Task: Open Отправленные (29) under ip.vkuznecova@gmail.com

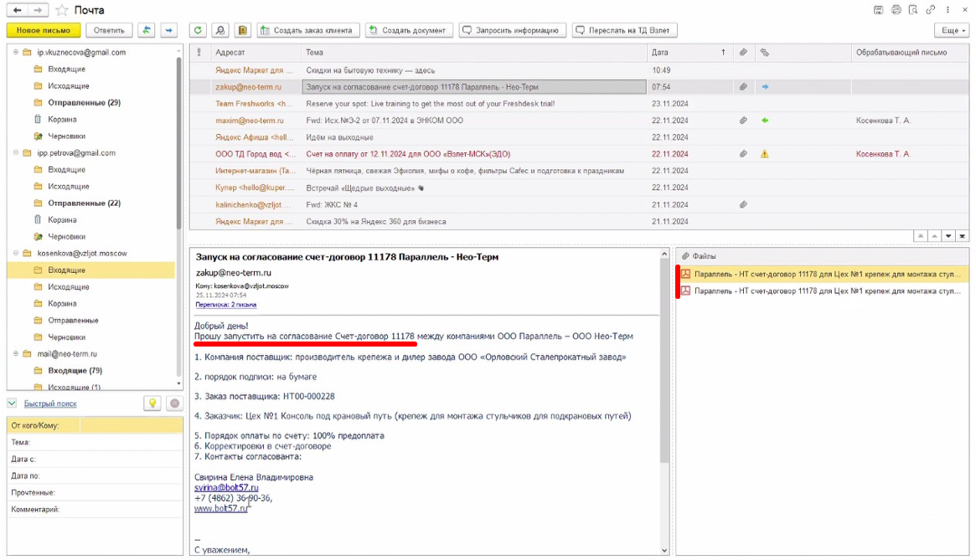Action: click(x=84, y=103)
